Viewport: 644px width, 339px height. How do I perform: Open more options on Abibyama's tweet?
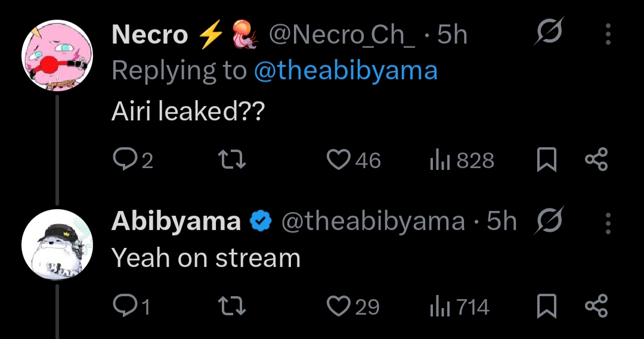[608, 222]
